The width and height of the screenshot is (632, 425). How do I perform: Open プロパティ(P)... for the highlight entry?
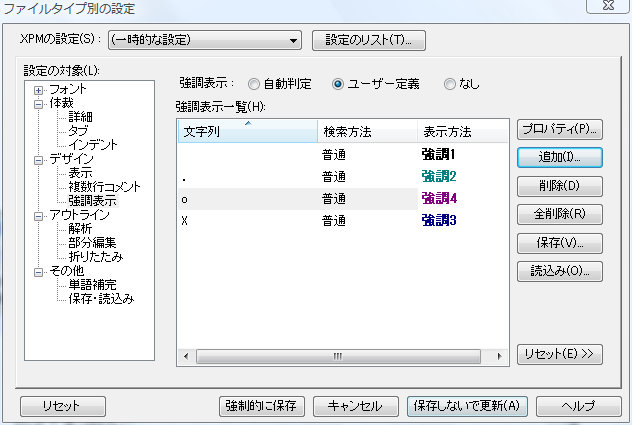pos(559,129)
